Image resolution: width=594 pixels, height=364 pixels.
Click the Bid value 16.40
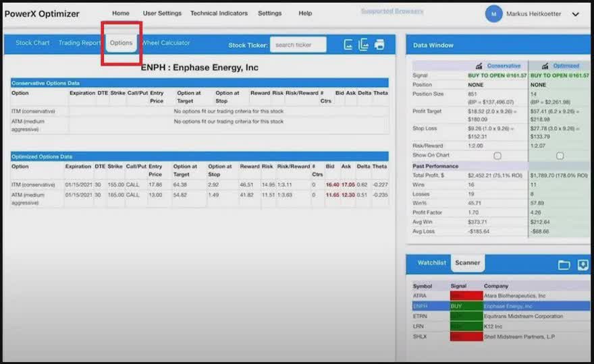pos(332,185)
